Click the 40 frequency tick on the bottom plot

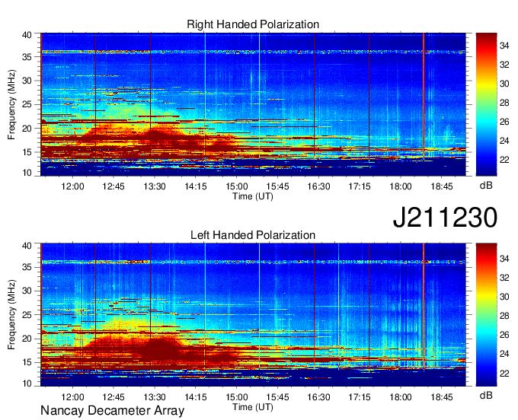(x=27, y=245)
